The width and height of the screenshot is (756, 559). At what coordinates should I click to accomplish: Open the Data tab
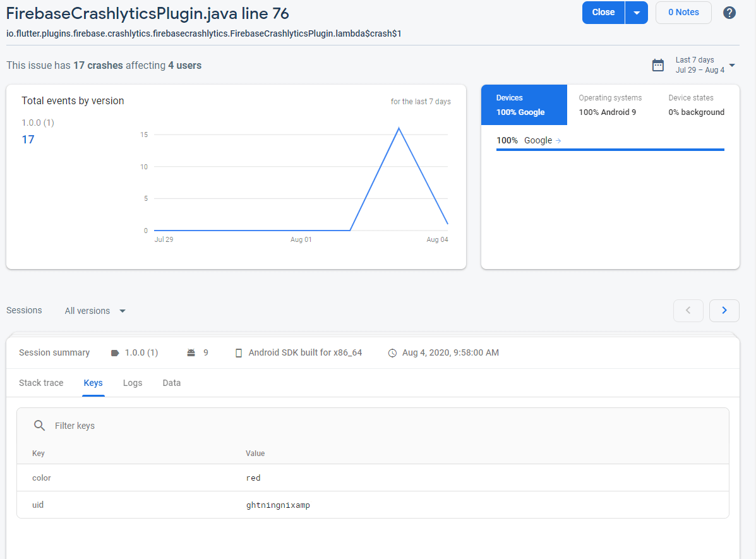(x=172, y=383)
